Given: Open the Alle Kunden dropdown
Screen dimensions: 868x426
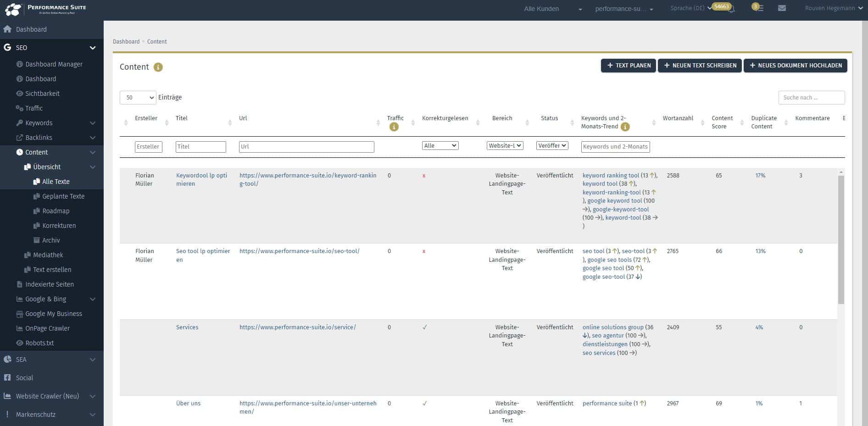Looking at the screenshot, I should [x=553, y=9].
